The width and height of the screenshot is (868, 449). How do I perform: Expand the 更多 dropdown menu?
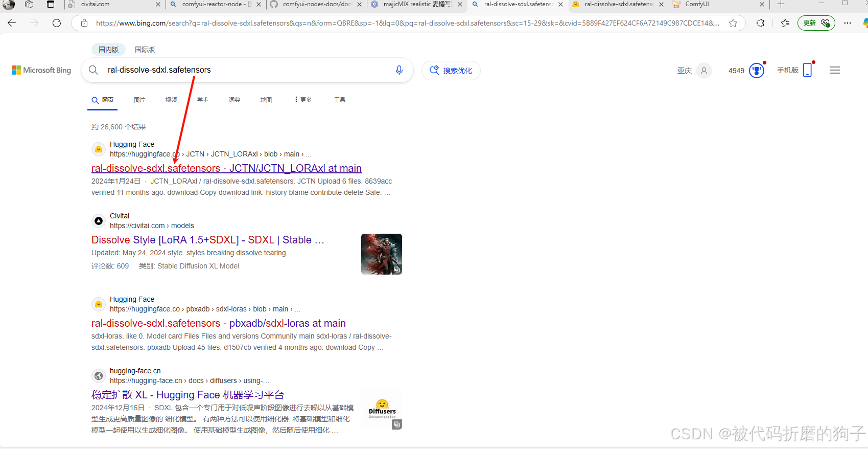pos(303,100)
